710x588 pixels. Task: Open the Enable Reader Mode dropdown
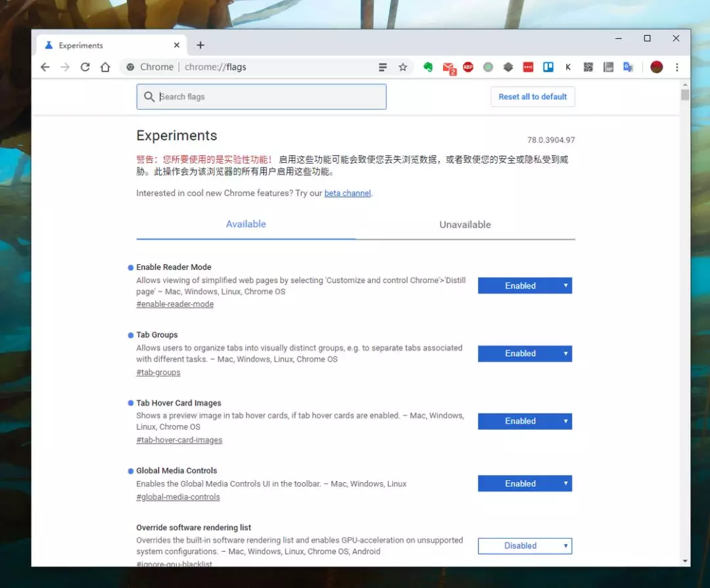pyautogui.click(x=525, y=286)
